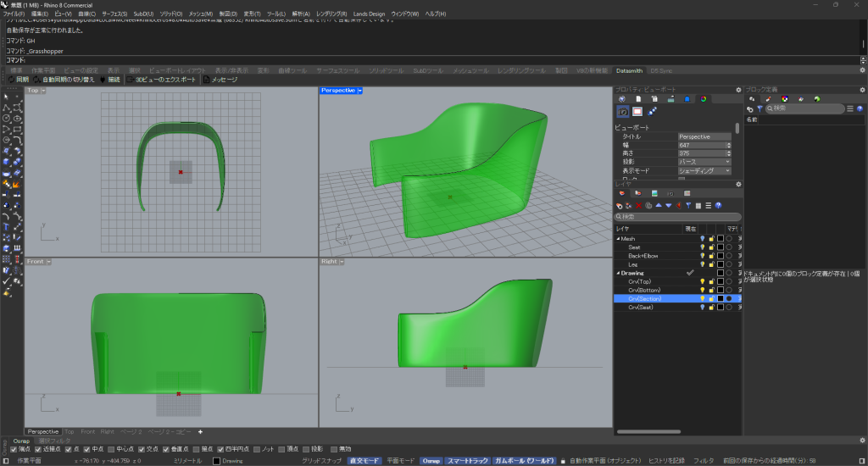Select the arrow pointer tool in left toolbar
This screenshot has height=466, width=868.
(7, 98)
